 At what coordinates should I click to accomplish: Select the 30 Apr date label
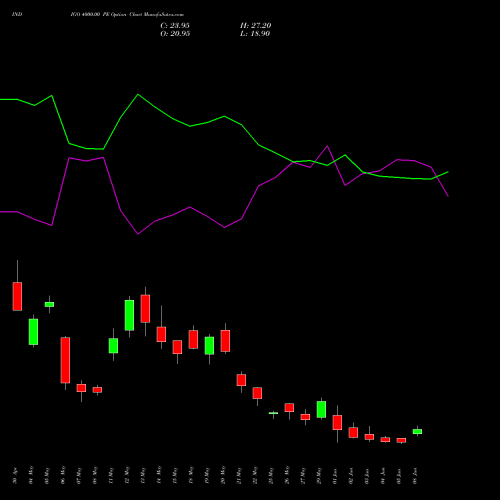pyautogui.click(x=15, y=476)
